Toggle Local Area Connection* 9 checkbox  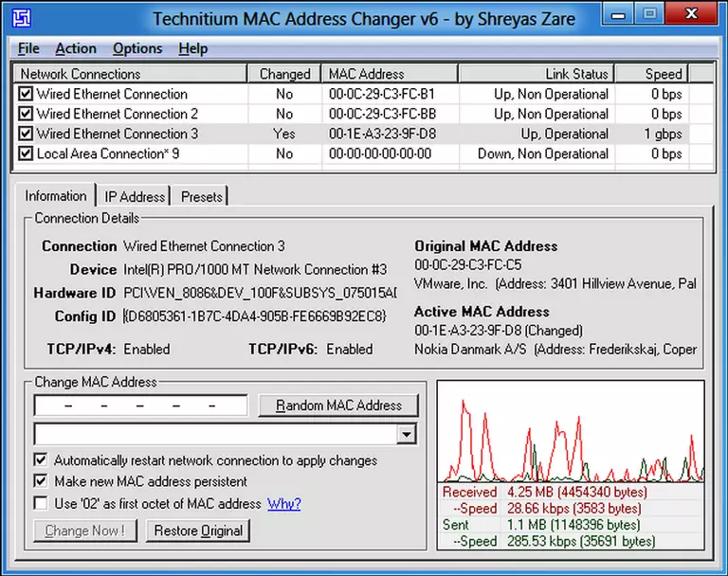26,153
